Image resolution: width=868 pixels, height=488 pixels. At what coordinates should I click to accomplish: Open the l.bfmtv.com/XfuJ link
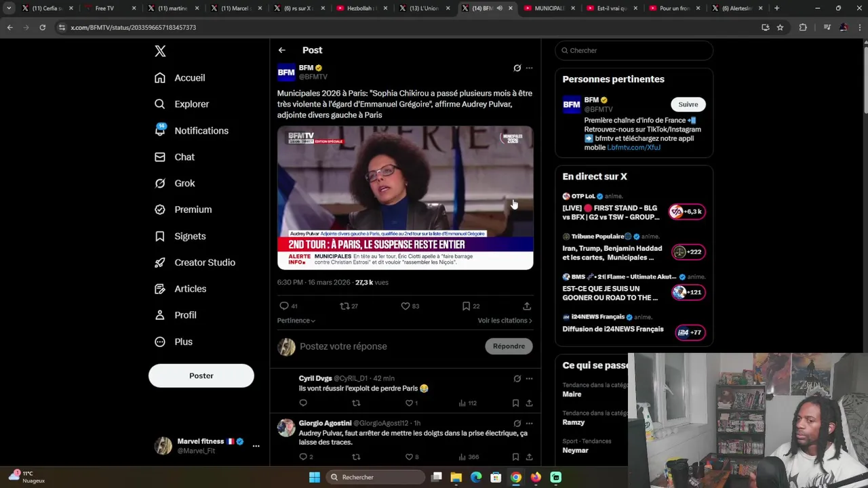pyautogui.click(x=634, y=147)
